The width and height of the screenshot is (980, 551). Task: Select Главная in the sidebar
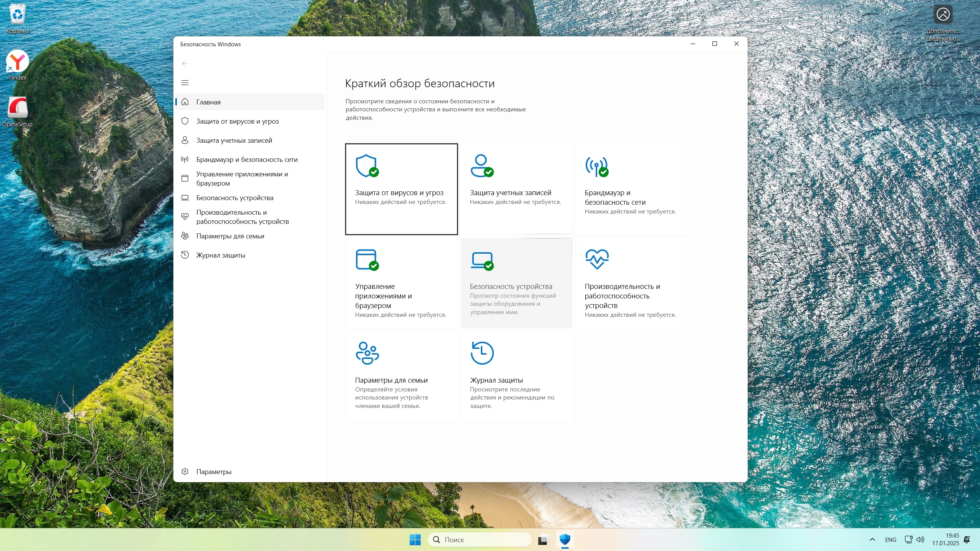tap(208, 102)
